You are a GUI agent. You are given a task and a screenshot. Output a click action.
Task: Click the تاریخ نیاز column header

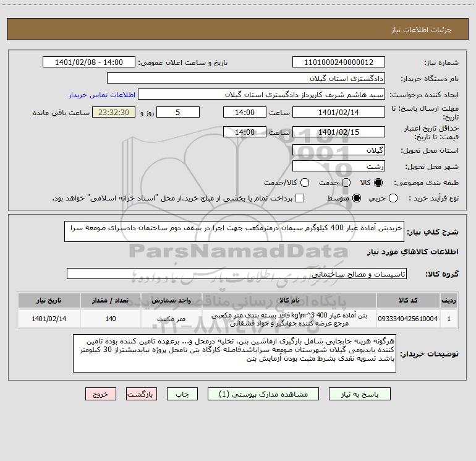coord(49,301)
